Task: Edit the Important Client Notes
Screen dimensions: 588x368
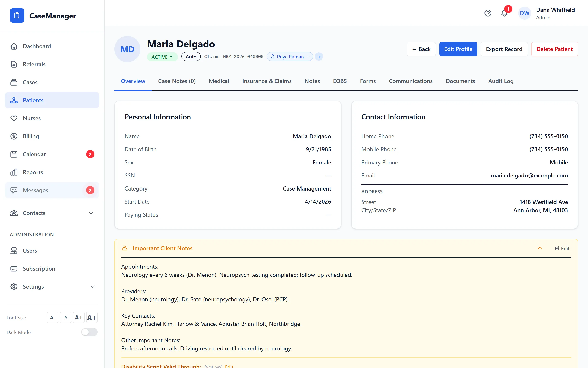Action: (x=562, y=248)
